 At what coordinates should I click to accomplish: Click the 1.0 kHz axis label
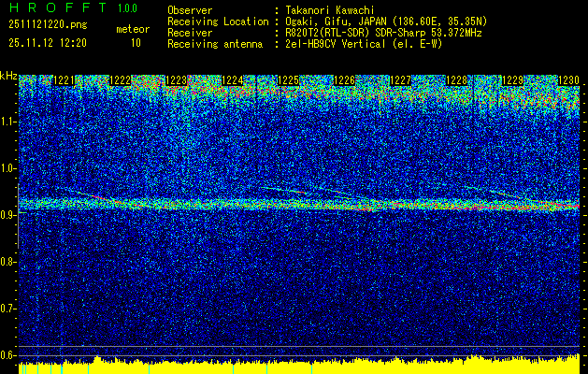(x=8, y=169)
